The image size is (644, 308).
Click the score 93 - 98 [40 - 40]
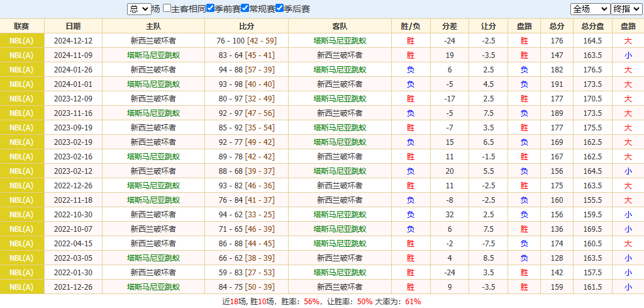tap(247, 84)
